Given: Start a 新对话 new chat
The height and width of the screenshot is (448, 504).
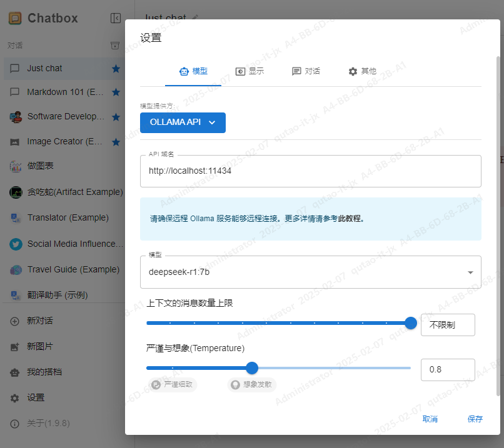Looking at the screenshot, I should click(x=64, y=321).
